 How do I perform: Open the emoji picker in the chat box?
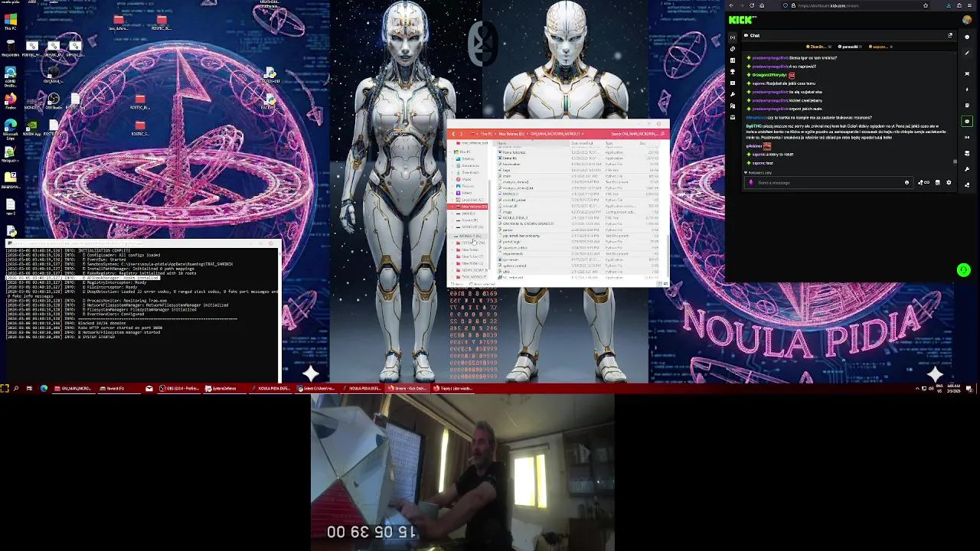[x=906, y=182]
